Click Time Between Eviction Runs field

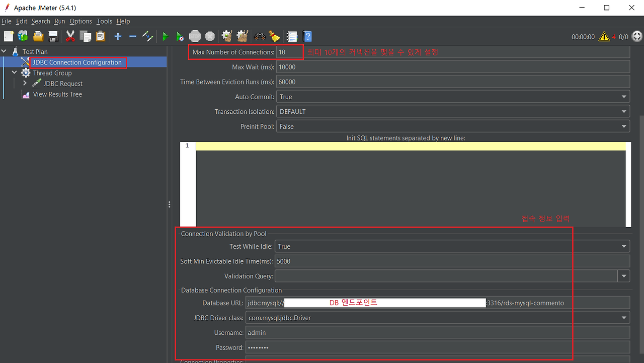pos(453,82)
